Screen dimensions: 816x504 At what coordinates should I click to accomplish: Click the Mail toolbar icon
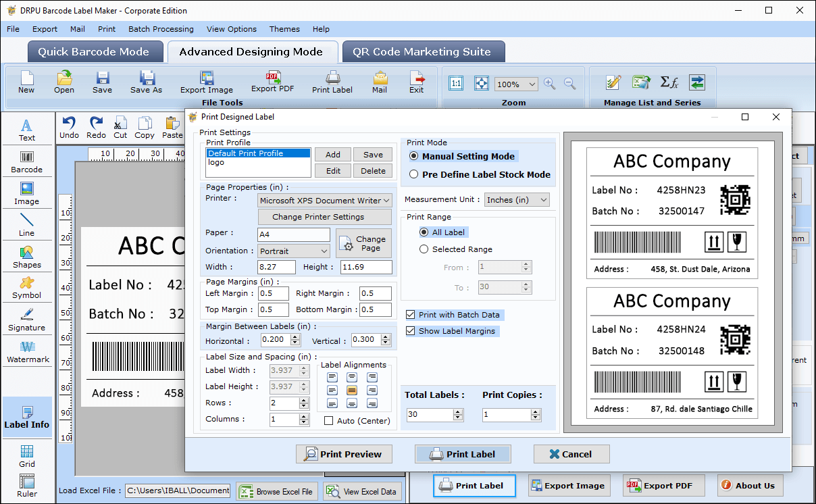coord(380,82)
